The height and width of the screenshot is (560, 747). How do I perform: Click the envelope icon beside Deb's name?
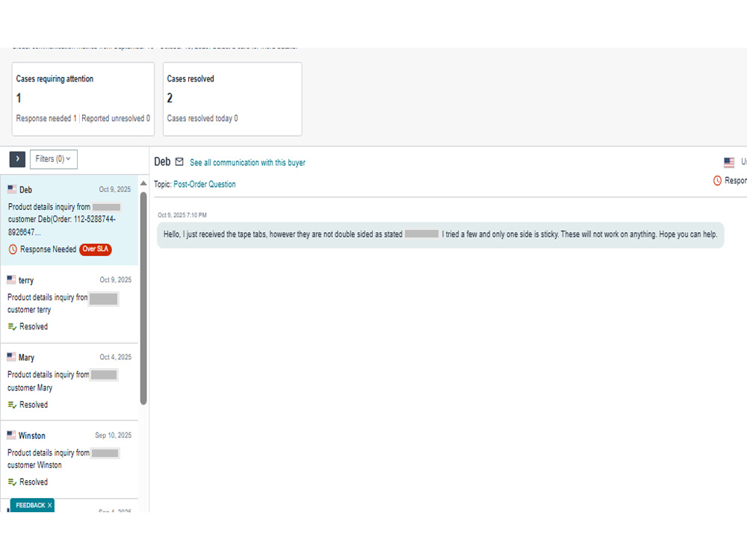click(179, 162)
